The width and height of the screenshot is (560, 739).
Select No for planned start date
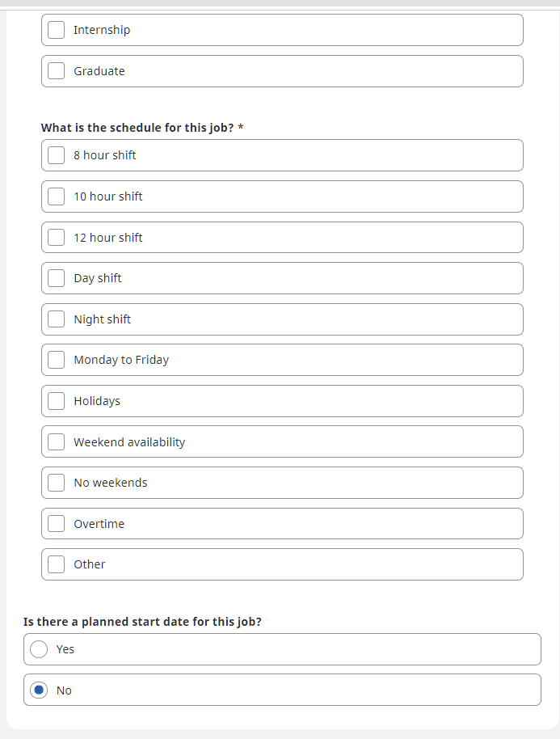(39, 690)
